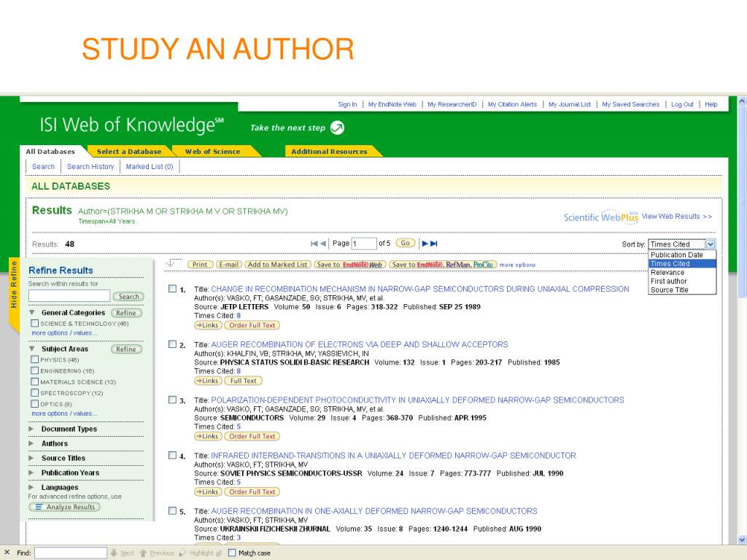
Task: Check the box for result 5
Action: point(172,510)
